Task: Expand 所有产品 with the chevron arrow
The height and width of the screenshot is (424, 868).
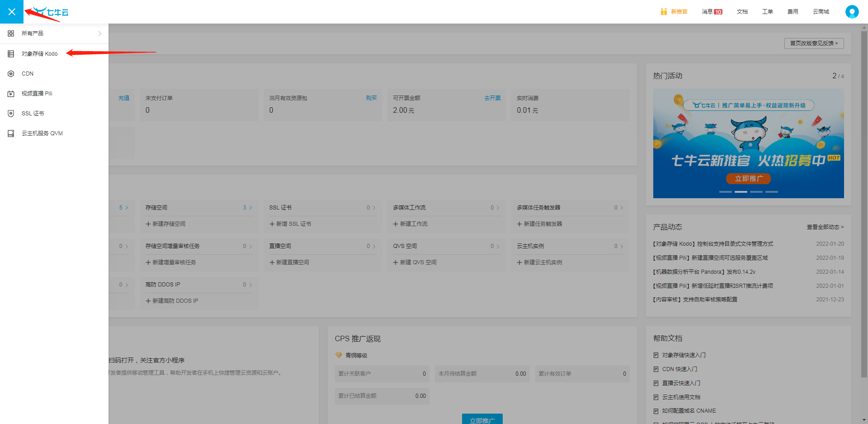Action: tap(100, 33)
